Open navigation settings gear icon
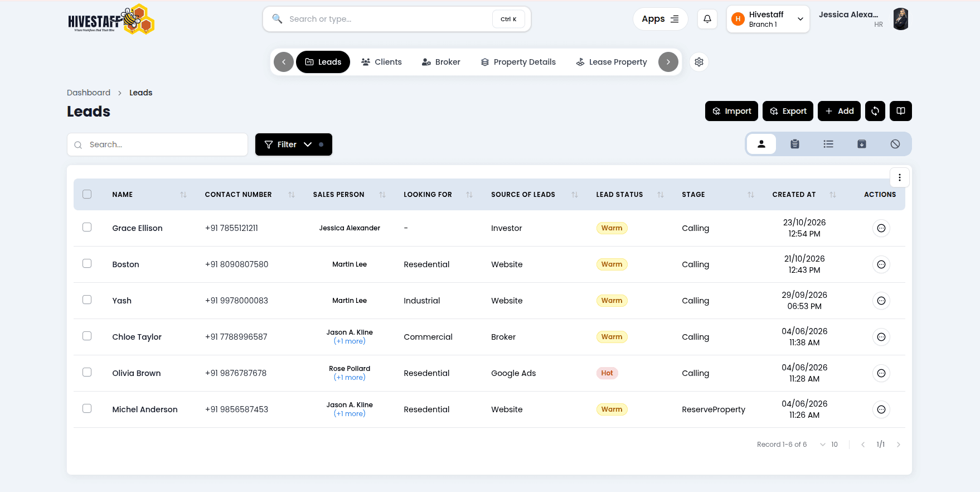980x492 pixels. pyautogui.click(x=699, y=62)
